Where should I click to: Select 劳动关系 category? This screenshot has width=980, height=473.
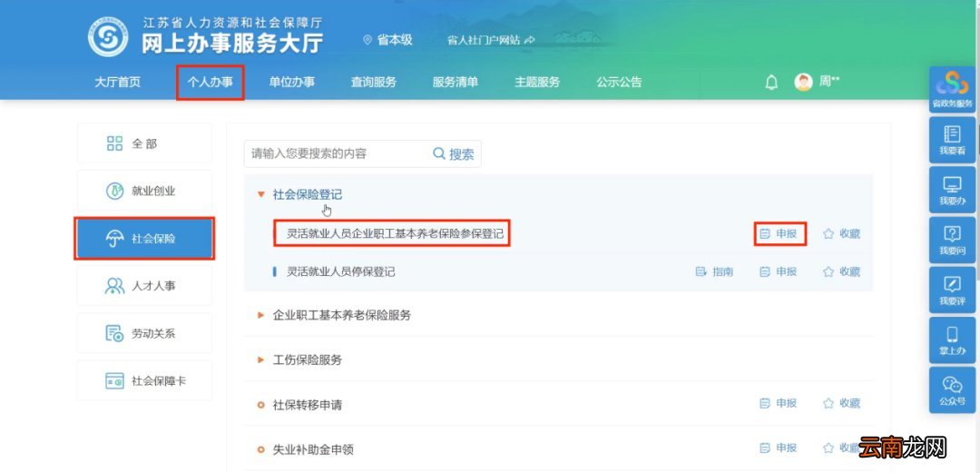[144, 333]
